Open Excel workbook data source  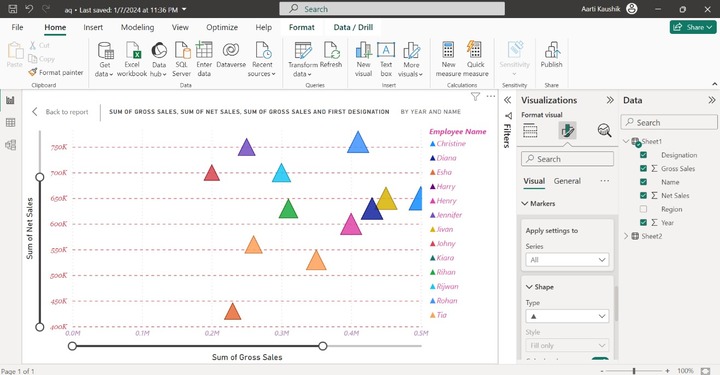[x=132, y=60]
